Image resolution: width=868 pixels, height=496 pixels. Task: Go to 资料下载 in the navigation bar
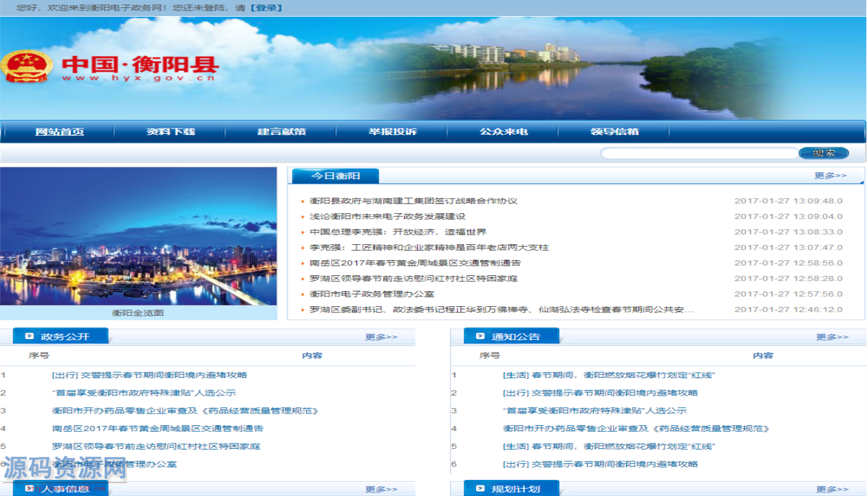(170, 132)
